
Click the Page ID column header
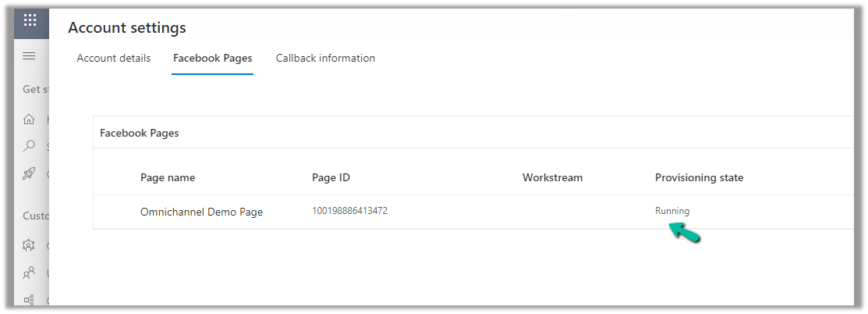point(331,177)
